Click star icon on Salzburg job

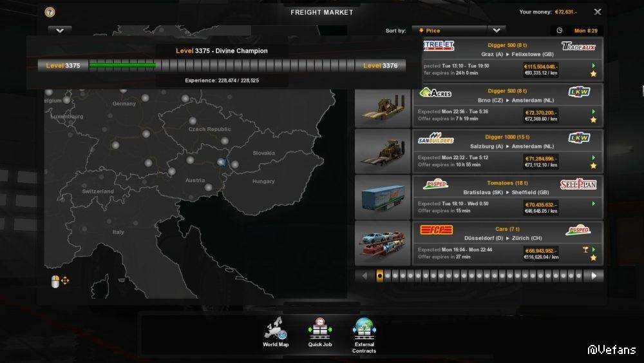(x=594, y=166)
